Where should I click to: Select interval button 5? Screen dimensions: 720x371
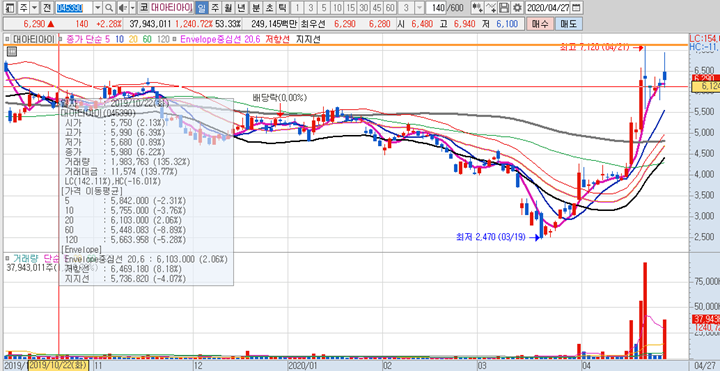(324, 8)
